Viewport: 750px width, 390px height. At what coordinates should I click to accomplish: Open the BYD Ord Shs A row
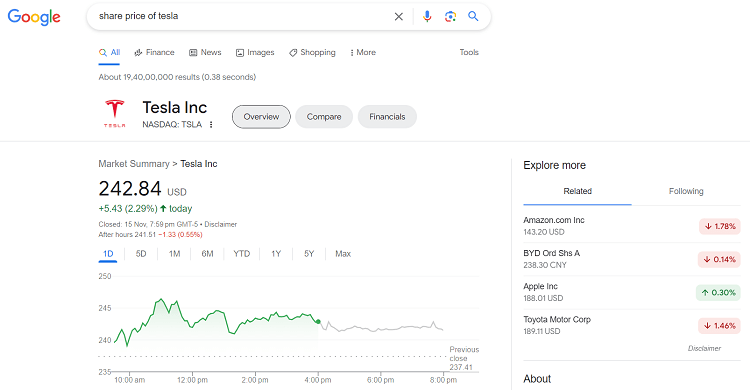632,259
